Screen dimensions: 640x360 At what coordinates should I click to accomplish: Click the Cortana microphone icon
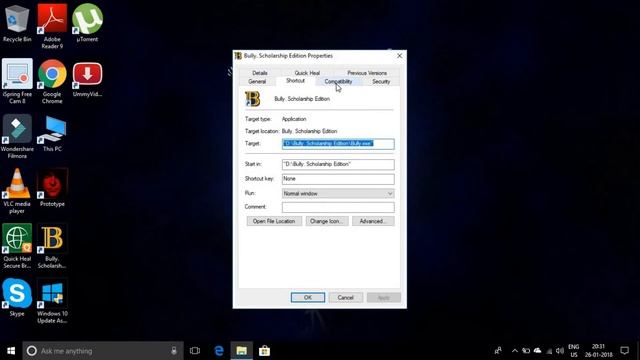click(x=174, y=351)
